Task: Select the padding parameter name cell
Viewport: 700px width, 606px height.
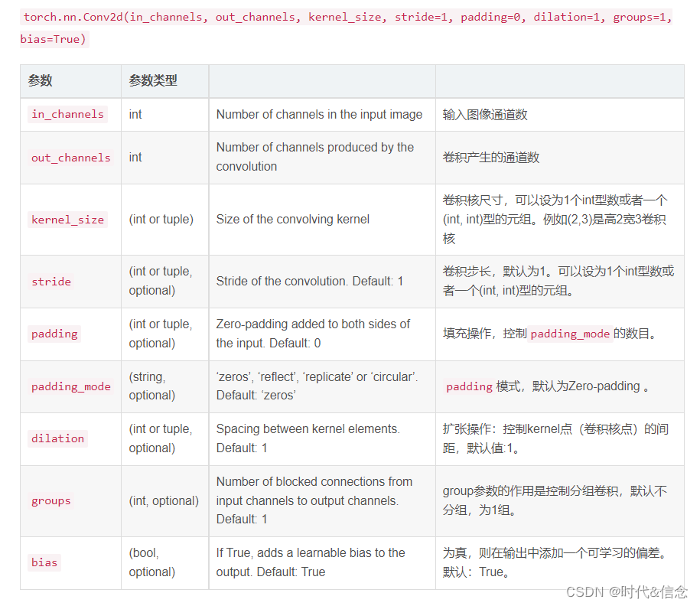Action: tap(54, 334)
